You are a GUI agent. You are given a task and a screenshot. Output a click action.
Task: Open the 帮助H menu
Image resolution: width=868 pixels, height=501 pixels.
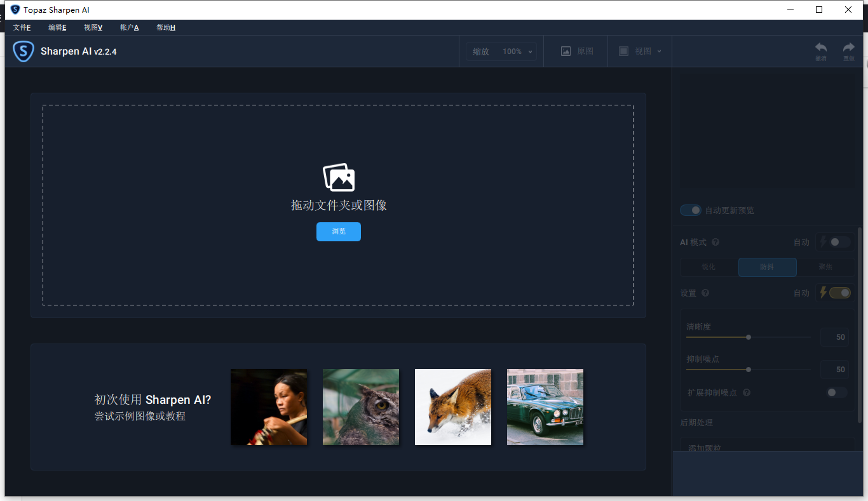pos(166,27)
